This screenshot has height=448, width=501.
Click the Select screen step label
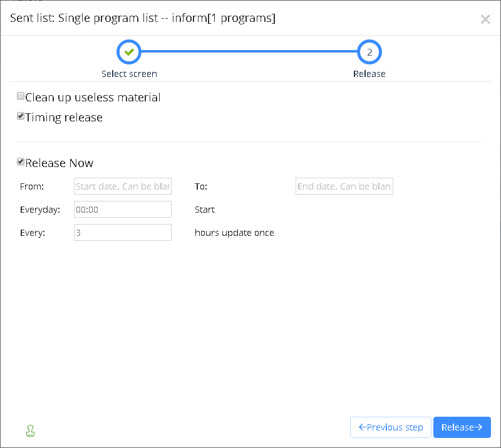coord(129,74)
